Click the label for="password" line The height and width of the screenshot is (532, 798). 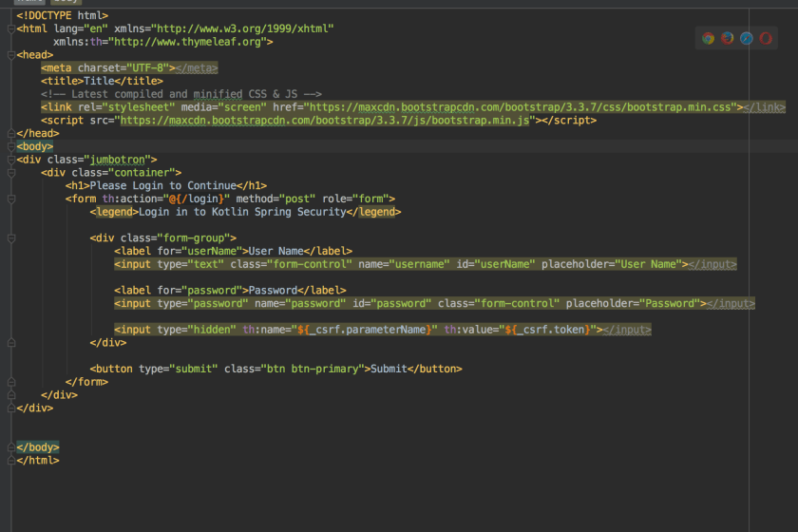230,291
